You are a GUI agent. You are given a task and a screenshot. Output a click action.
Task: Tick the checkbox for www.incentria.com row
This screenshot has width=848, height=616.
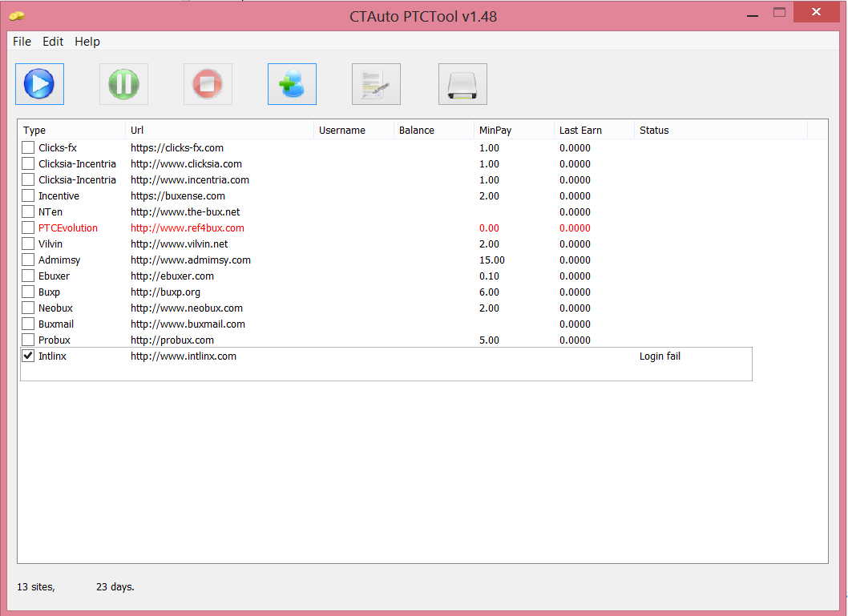coord(28,180)
